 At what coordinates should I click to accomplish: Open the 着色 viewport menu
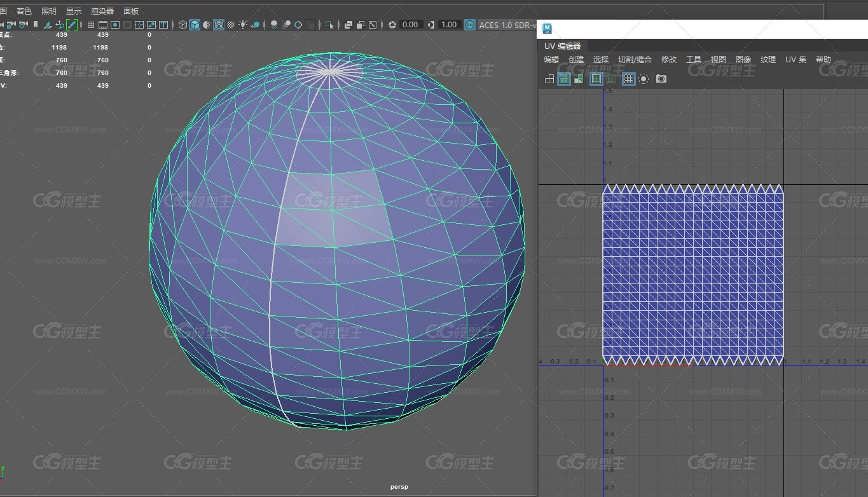(24, 11)
